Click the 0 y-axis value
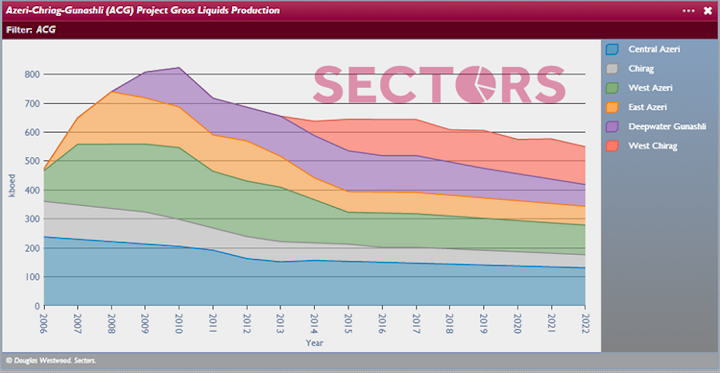Image resolution: width=720 pixels, height=373 pixels. pyautogui.click(x=37, y=306)
